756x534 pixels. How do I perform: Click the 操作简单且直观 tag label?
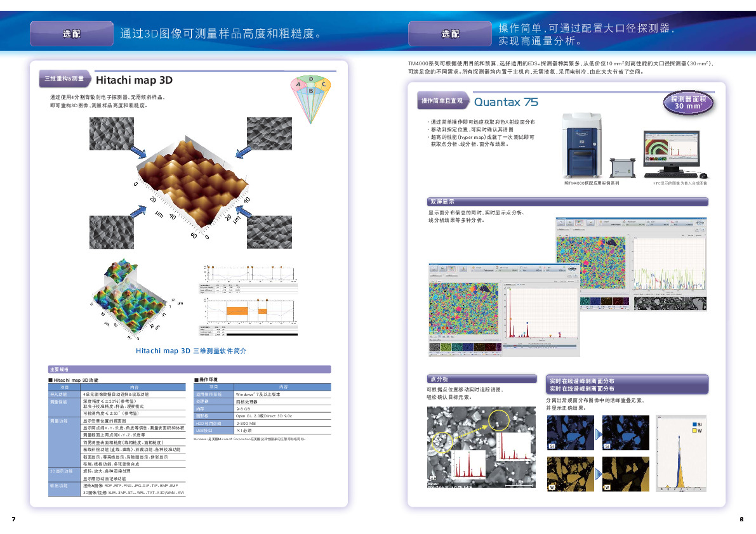click(x=442, y=101)
